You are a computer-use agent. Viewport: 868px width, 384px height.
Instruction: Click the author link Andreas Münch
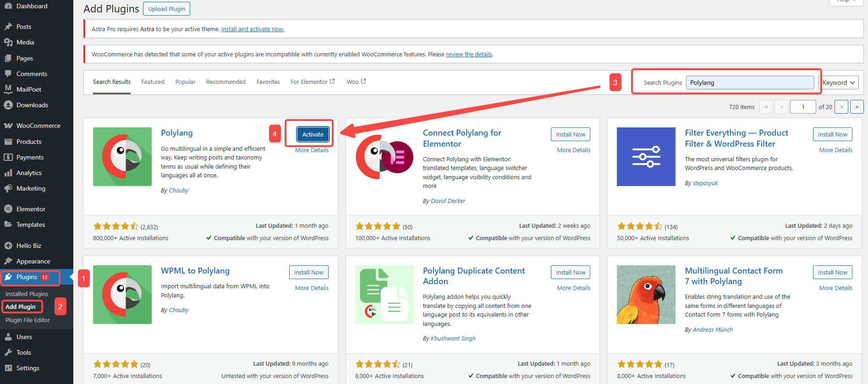(x=713, y=329)
